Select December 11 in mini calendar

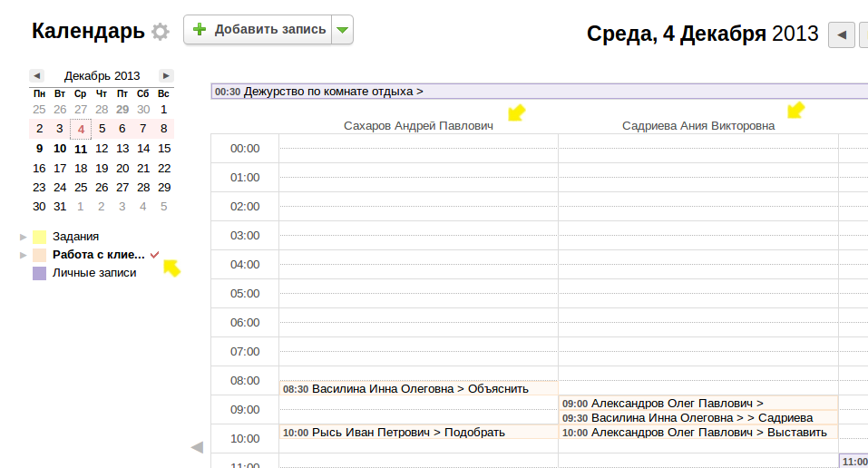click(81, 150)
